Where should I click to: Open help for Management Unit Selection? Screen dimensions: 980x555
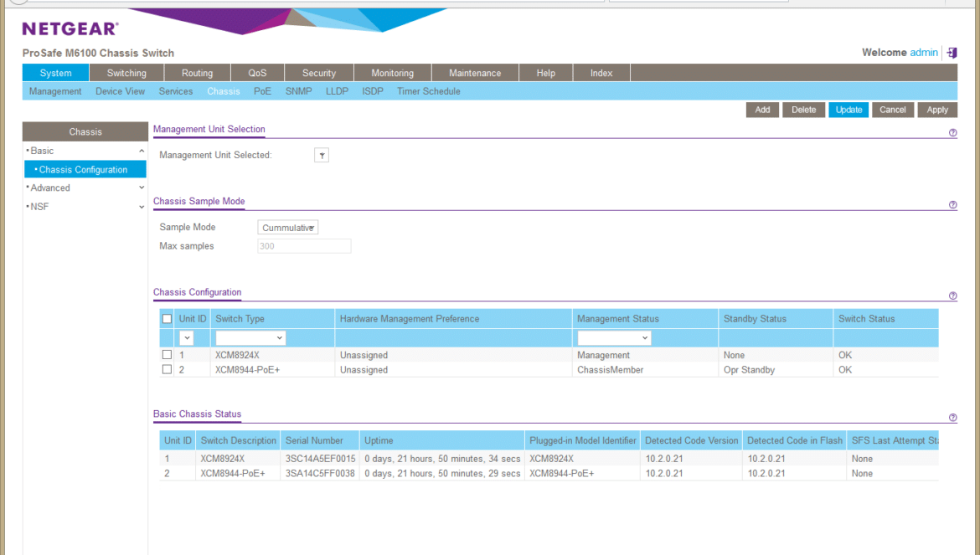coord(952,132)
